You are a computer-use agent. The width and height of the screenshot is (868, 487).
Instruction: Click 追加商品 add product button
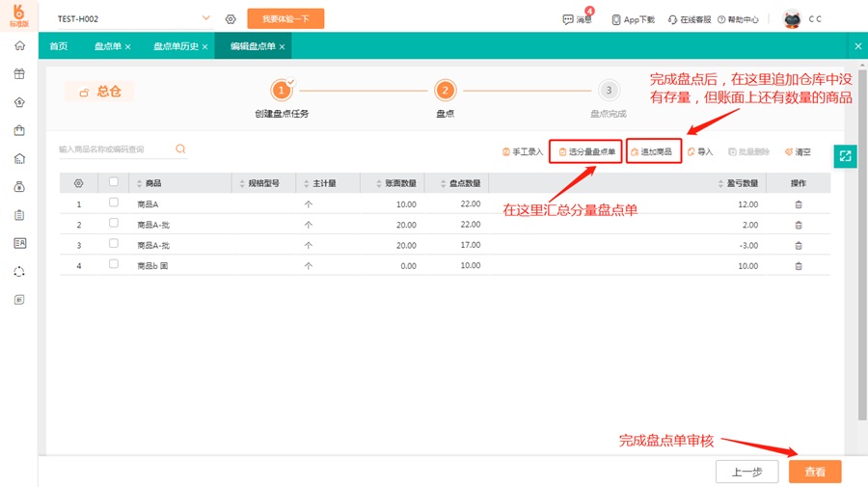653,151
